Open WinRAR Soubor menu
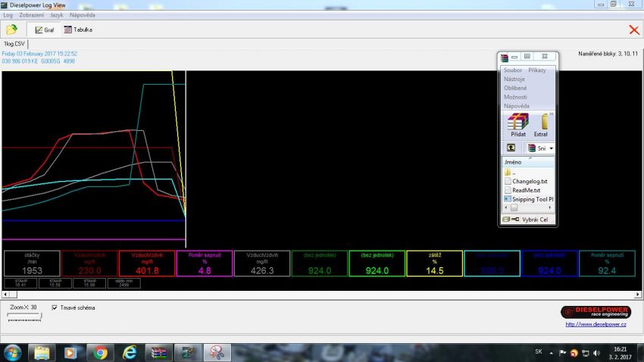This screenshot has width=644, height=362. coord(513,70)
